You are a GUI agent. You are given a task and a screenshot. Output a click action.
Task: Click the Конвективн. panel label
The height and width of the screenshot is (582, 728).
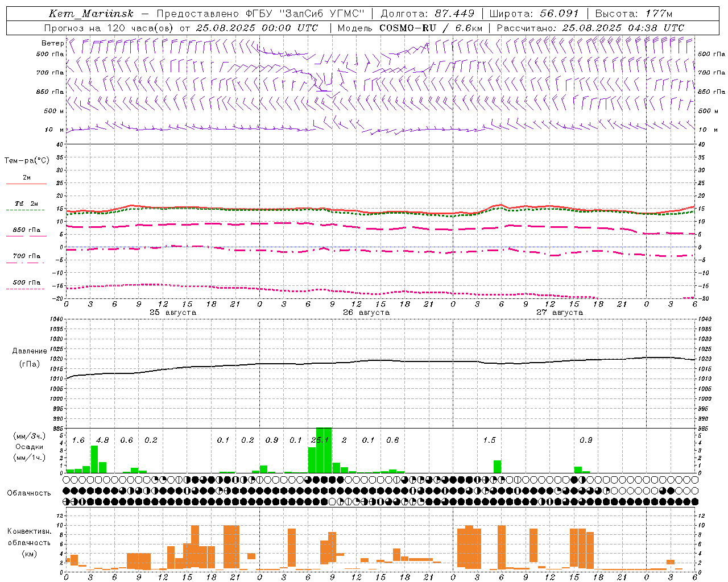coord(29,531)
